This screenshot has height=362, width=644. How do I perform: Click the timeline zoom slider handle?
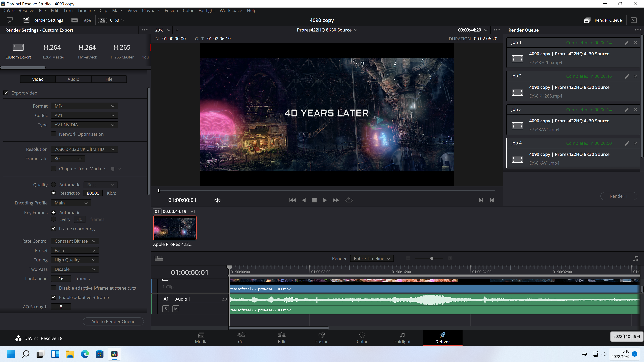[432, 258]
